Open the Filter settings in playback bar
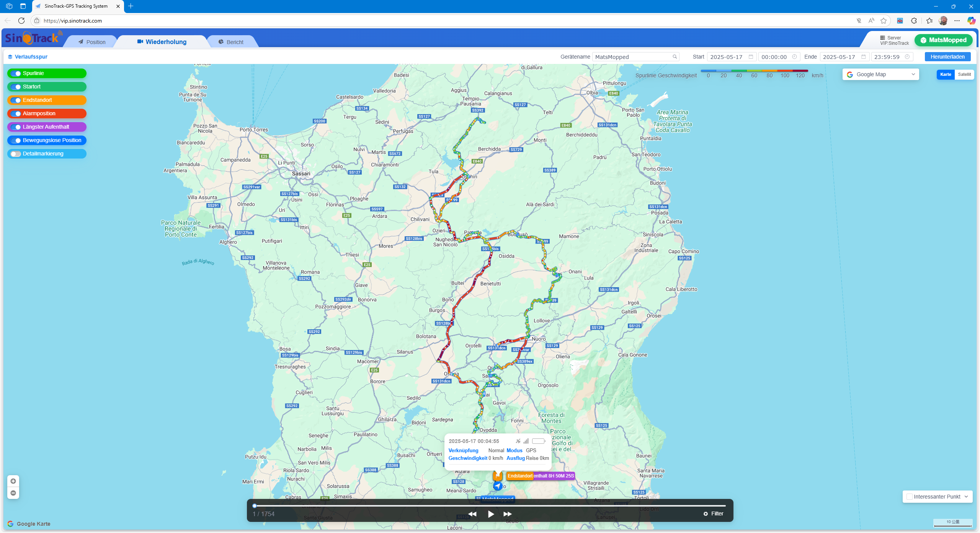Screen dimensions: 980x533 [x=713, y=513]
